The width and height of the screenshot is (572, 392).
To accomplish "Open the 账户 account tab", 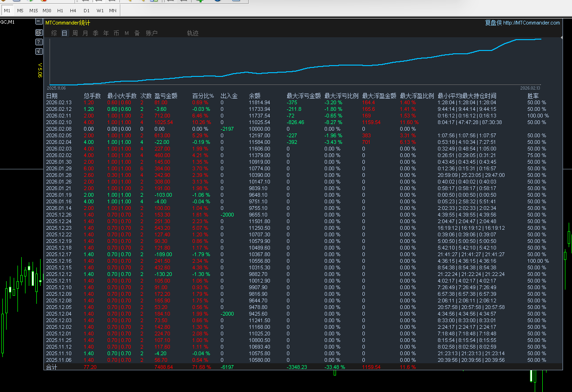I will tap(151, 33).
